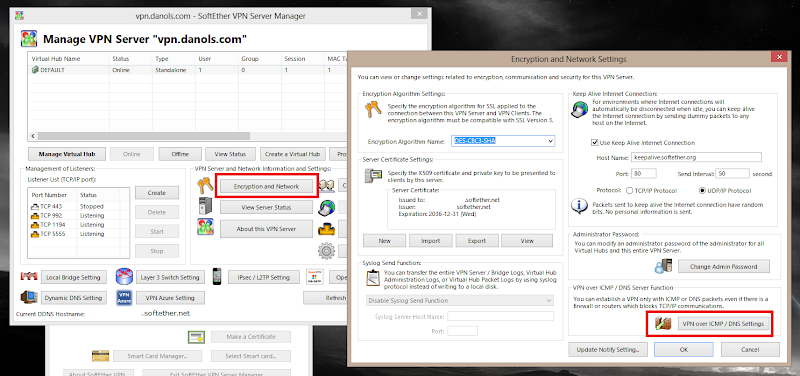Click the IPsec / L2TP Setting button
Viewport: 800px width, 376px height.
tap(264, 277)
